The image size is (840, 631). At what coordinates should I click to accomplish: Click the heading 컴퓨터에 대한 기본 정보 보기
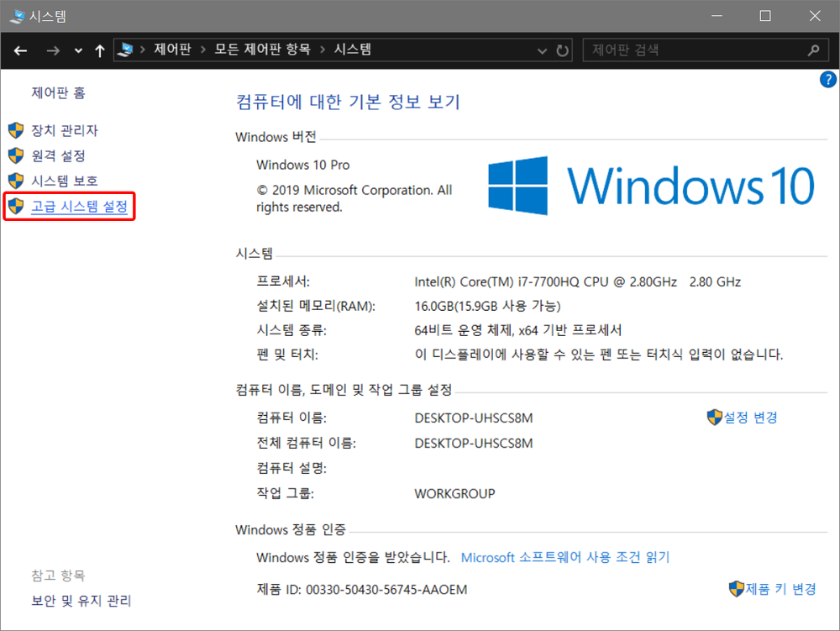pyautogui.click(x=349, y=102)
